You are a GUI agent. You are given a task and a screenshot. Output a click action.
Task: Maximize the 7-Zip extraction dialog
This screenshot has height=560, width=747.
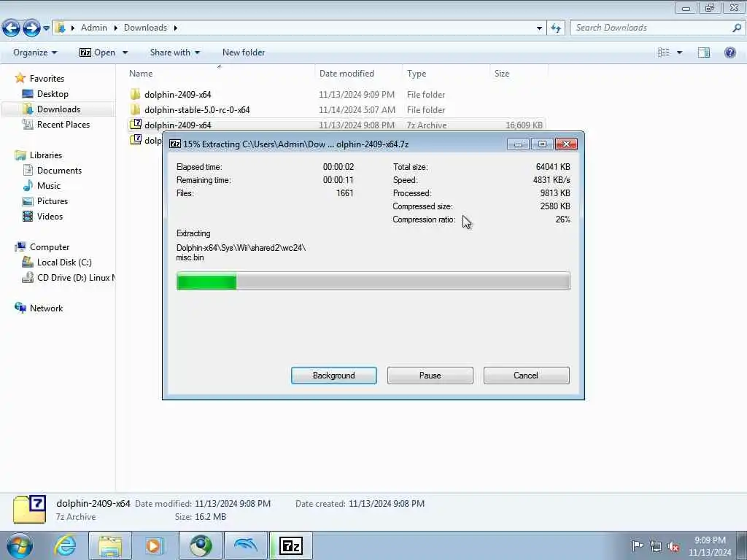click(542, 144)
